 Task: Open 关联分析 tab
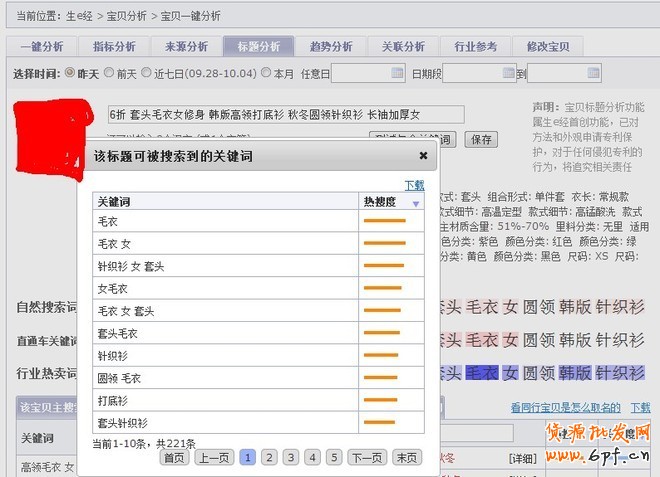click(x=403, y=46)
